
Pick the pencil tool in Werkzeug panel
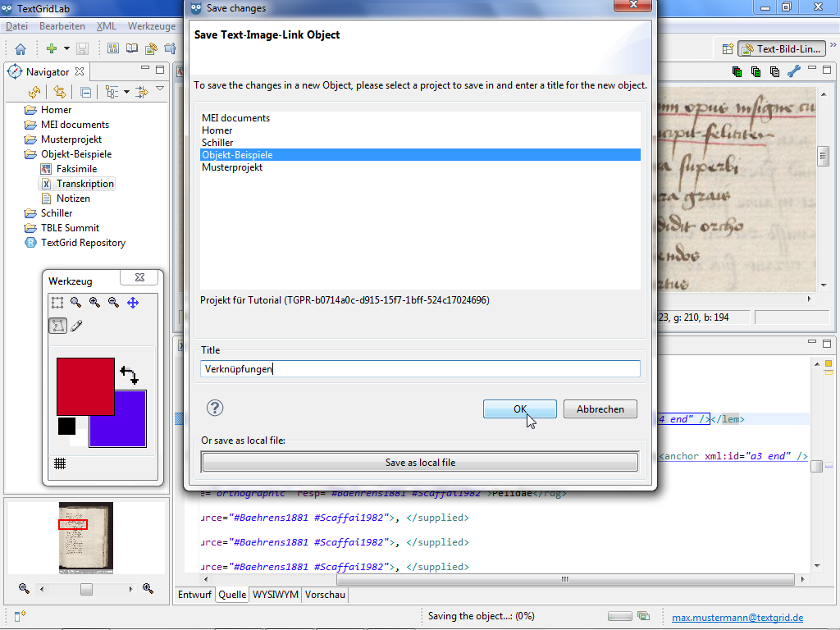pos(76,326)
